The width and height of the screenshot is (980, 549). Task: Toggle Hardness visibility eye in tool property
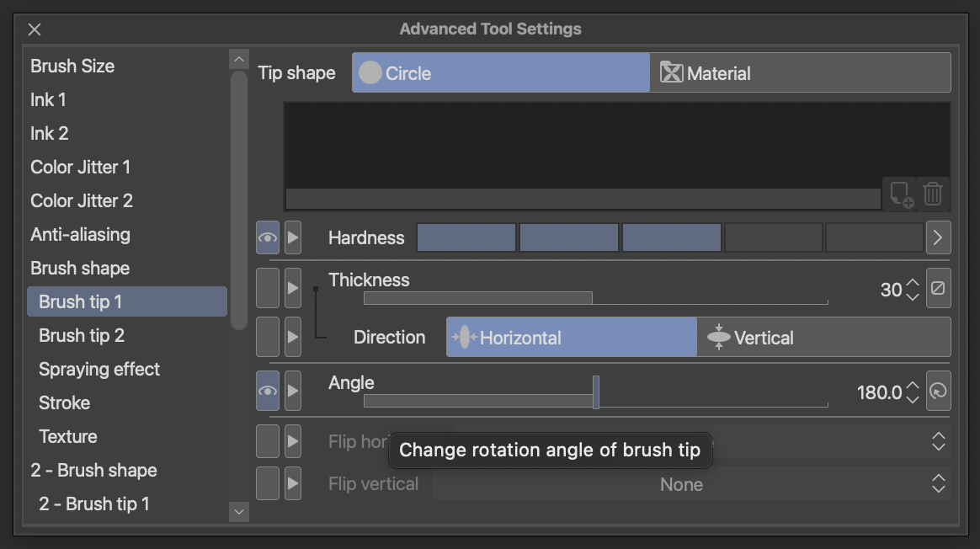(268, 237)
